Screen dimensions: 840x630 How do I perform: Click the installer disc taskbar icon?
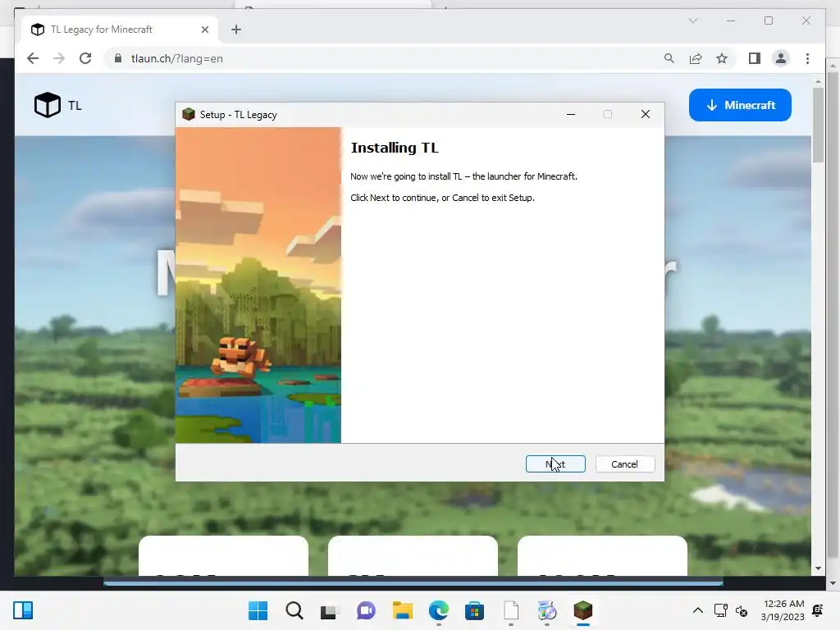click(x=547, y=610)
